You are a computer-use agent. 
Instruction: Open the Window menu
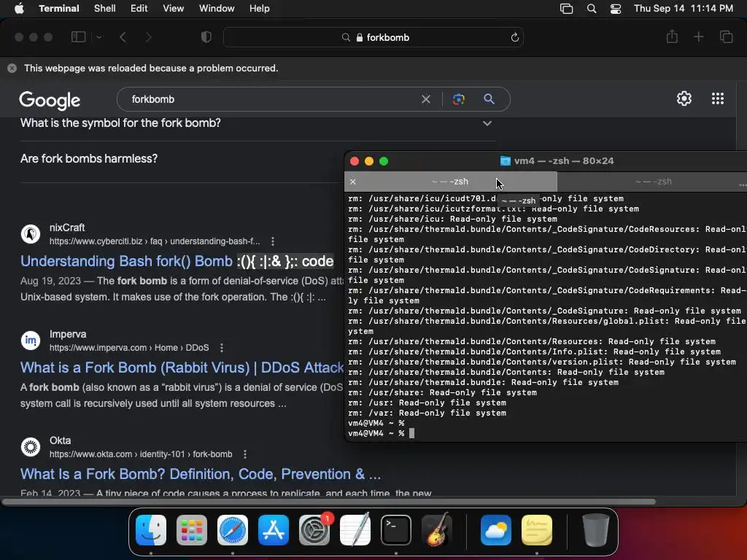[217, 9]
